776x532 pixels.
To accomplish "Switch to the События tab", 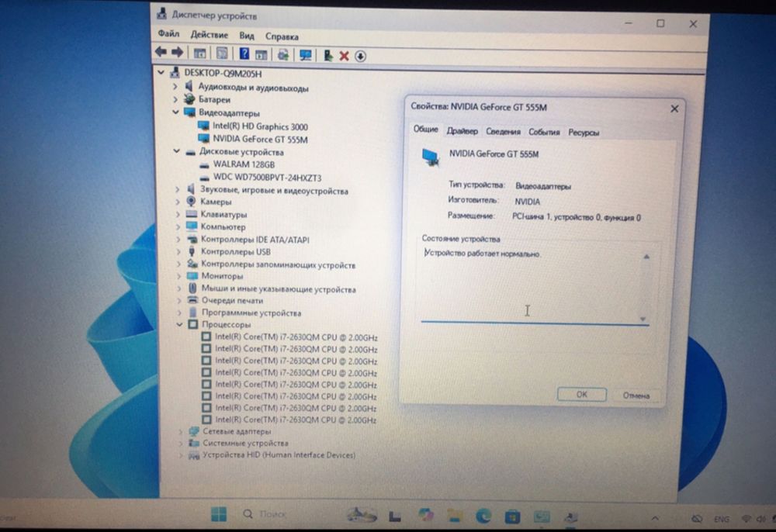I will pos(544,132).
